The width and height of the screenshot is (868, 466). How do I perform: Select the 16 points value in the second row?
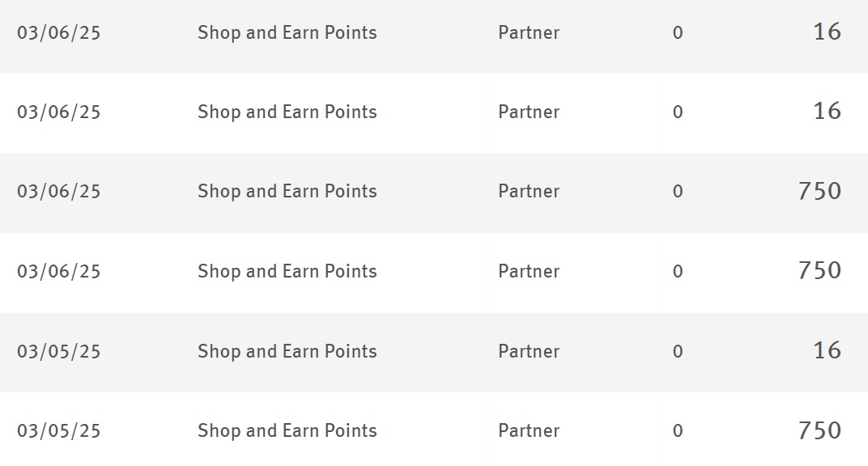click(827, 111)
